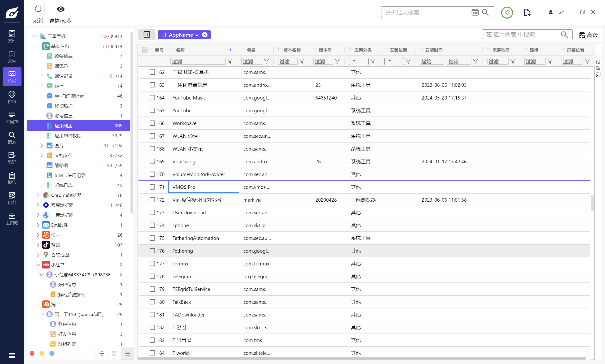Open the 设置列 column settings
Image resolution: width=605 pixels, height=364 pixels.
[x=598, y=66]
